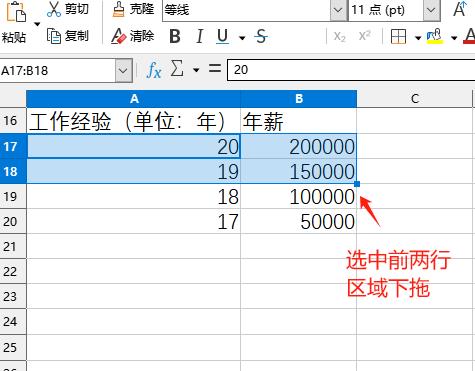Click cell with value 150000
Viewport: 475px width, 371px height.
[299, 171]
